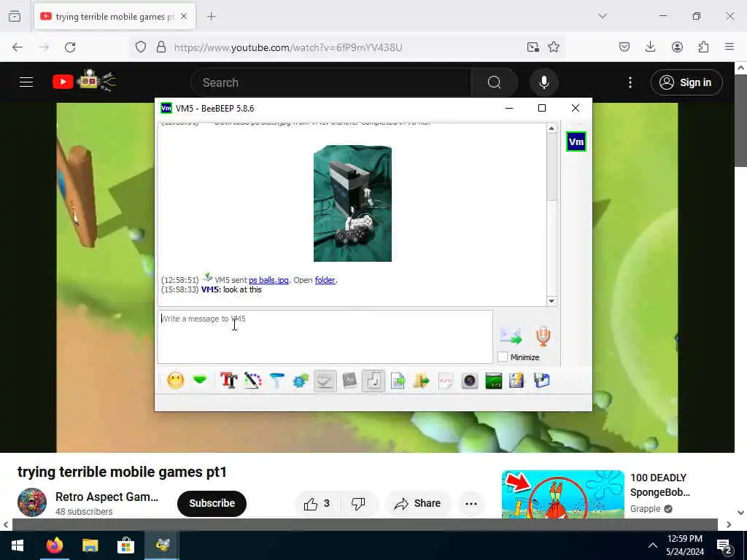This screenshot has height=560, width=747.
Task: Open the tracking protection shield icon
Action: pos(141,47)
